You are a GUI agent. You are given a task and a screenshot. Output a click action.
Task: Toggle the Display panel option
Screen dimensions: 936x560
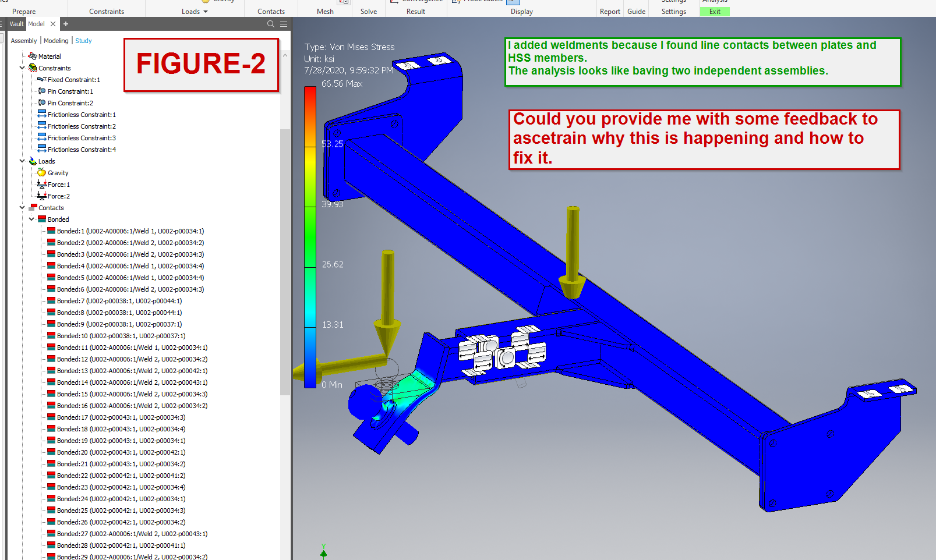(521, 11)
